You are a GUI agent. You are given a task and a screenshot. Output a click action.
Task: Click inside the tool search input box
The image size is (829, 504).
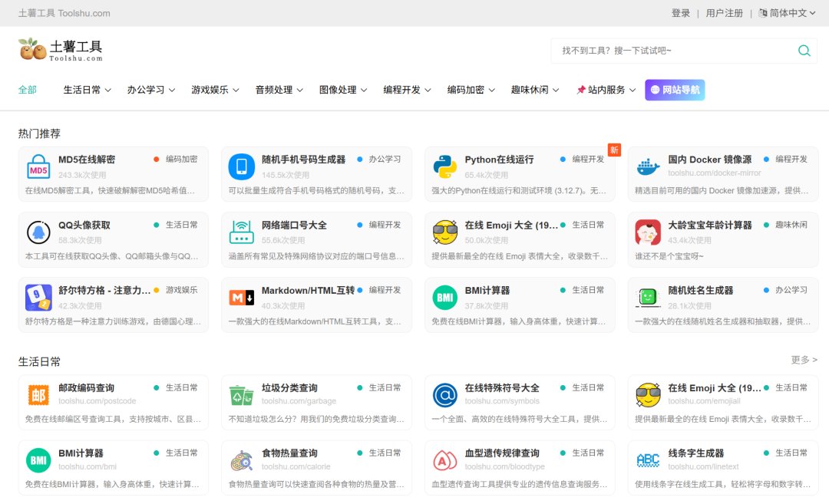coord(675,51)
